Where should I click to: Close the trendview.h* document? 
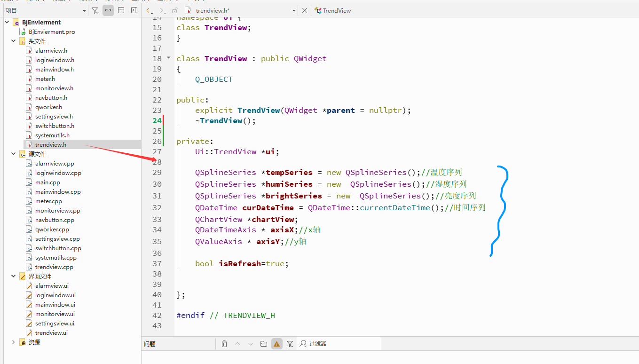pyautogui.click(x=304, y=10)
